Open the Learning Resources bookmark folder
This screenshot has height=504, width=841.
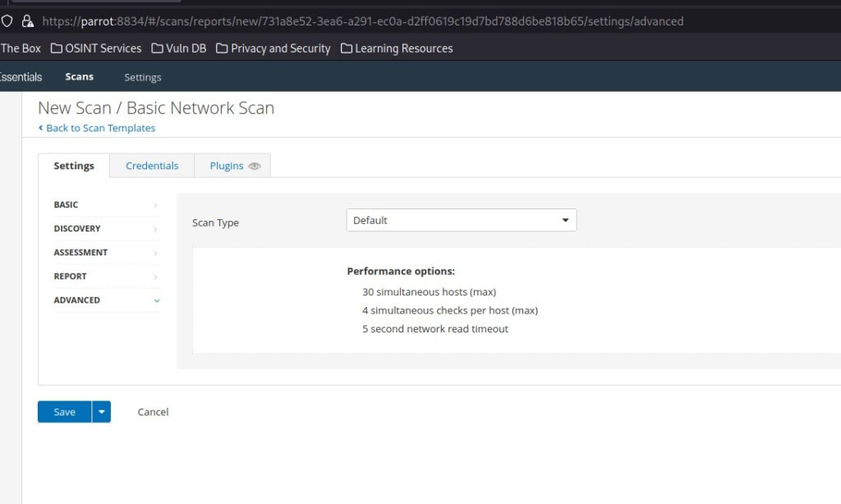point(397,48)
